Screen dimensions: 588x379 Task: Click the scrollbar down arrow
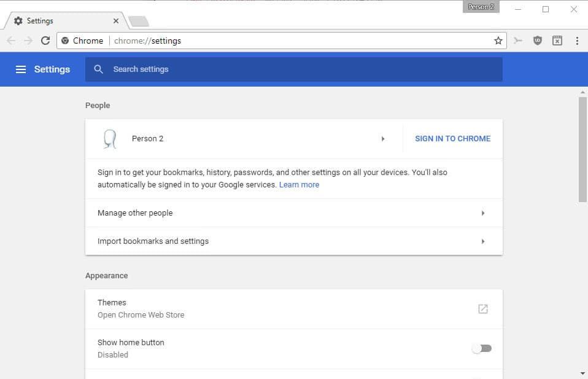[582, 373]
